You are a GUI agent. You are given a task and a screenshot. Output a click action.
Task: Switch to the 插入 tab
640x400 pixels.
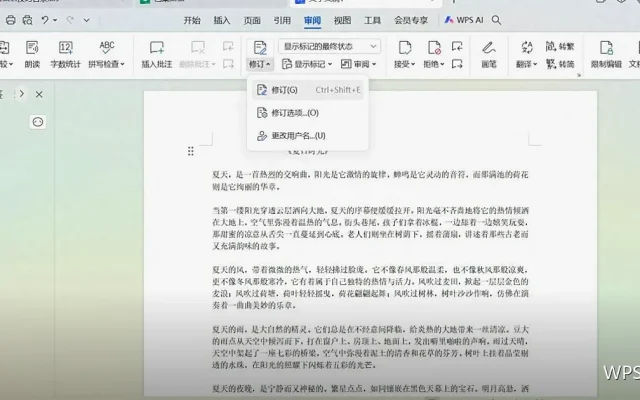coord(222,20)
